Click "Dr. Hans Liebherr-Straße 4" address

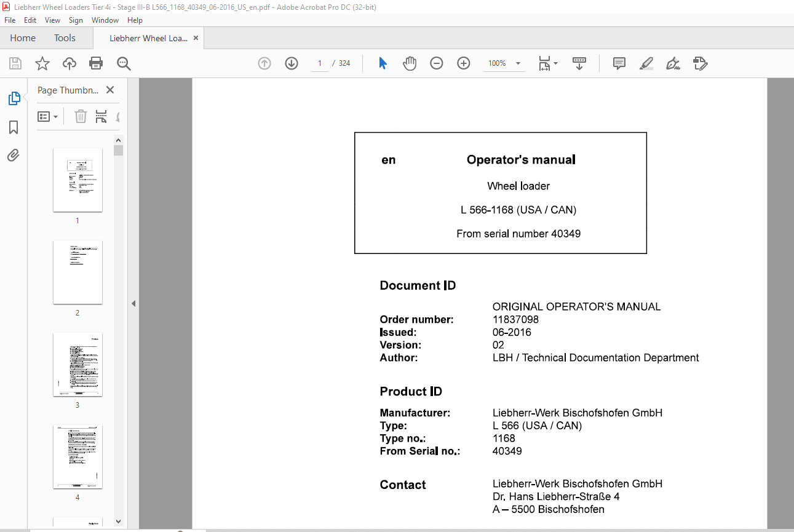(556, 496)
